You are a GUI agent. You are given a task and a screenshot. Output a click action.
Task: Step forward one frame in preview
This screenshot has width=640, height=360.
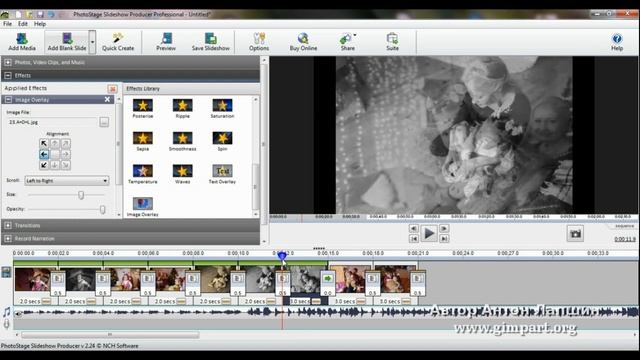click(x=444, y=229)
